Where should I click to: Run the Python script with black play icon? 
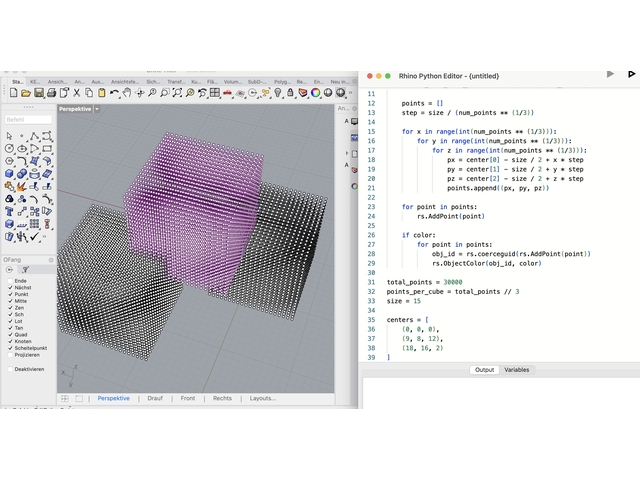(631, 74)
